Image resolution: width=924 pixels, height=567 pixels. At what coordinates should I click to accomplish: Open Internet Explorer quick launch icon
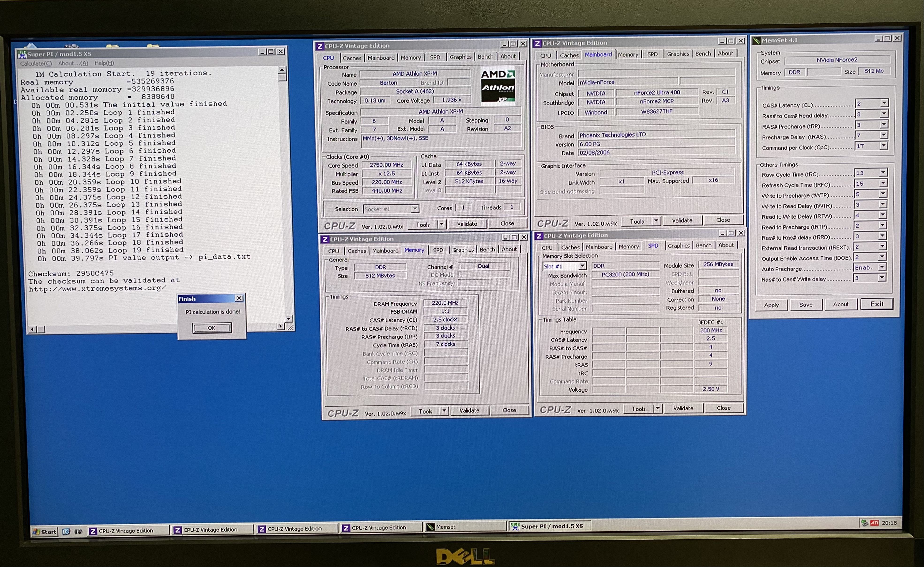tap(66, 531)
